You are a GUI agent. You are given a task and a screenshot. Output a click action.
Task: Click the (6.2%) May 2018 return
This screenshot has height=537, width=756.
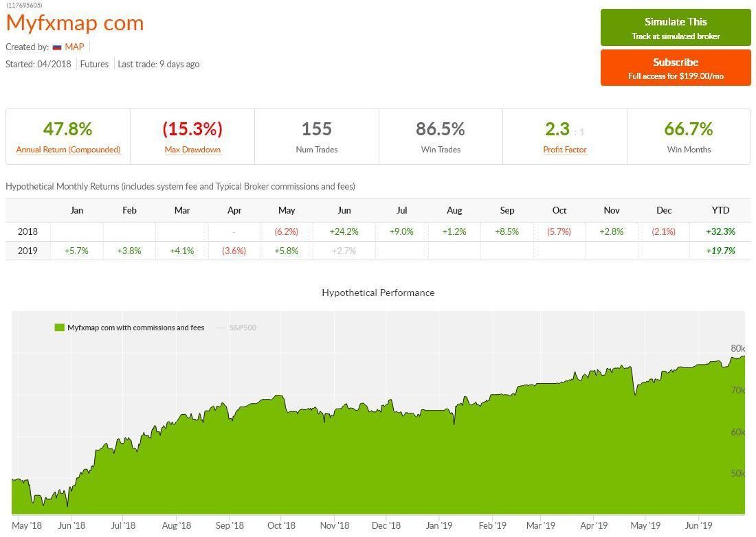(287, 231)
